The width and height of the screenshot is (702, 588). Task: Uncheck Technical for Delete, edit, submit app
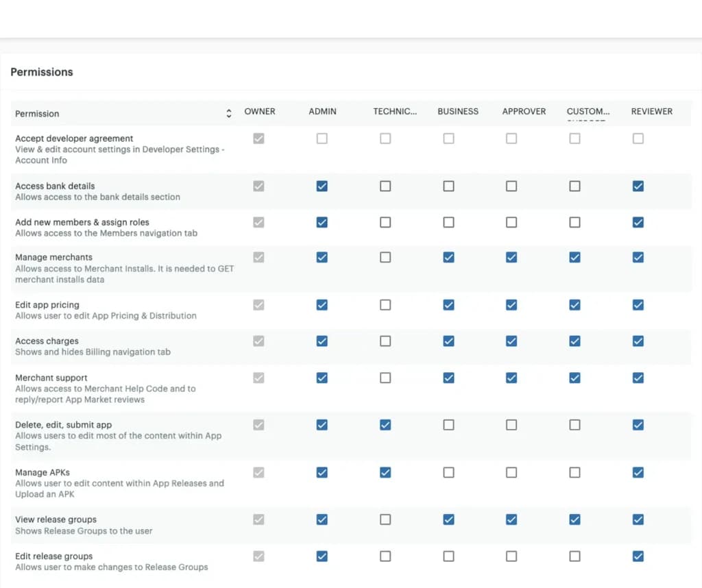(x=385, y=425)
